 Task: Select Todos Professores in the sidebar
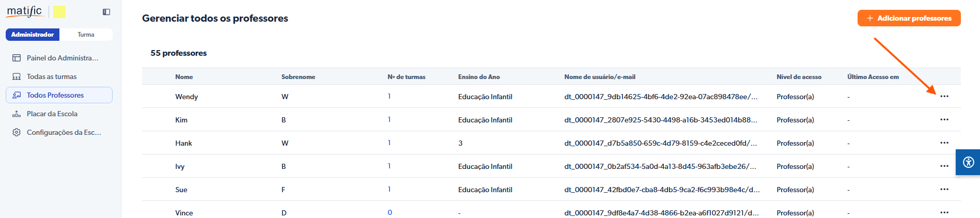(55, 95)
